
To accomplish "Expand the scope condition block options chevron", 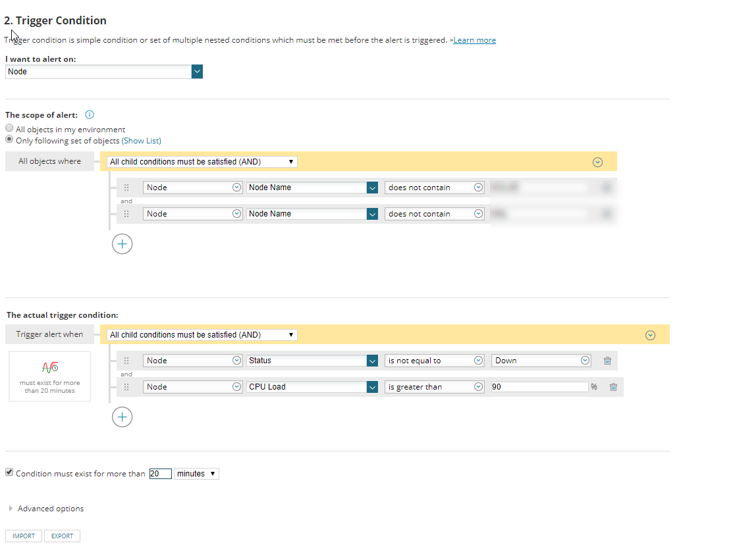I will (597, 162).
